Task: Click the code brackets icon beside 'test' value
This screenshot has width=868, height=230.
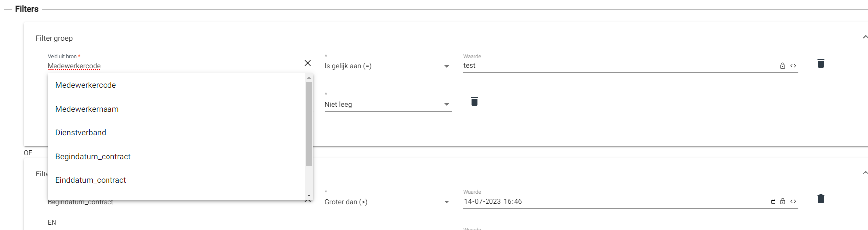Action: tap(793, 66)
